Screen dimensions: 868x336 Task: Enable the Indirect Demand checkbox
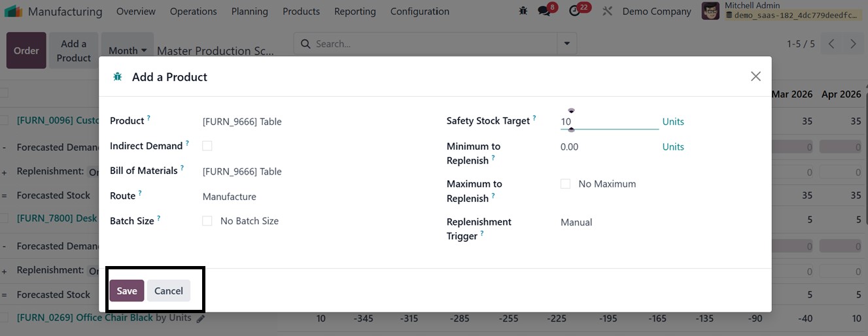point(207,146)
